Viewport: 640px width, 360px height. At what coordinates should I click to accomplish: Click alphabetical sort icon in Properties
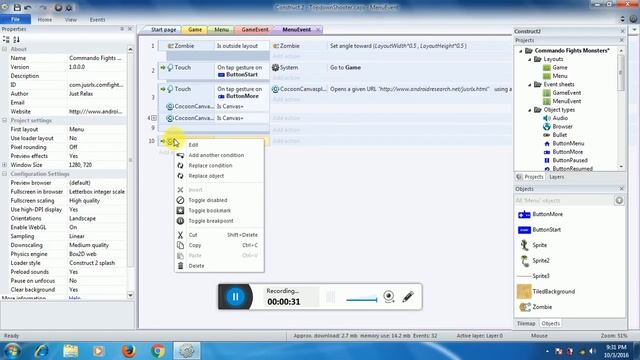[x=16, y=40]
